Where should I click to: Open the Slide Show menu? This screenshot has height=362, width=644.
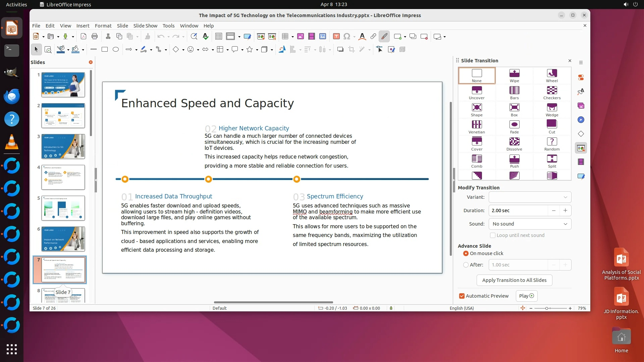145,26
